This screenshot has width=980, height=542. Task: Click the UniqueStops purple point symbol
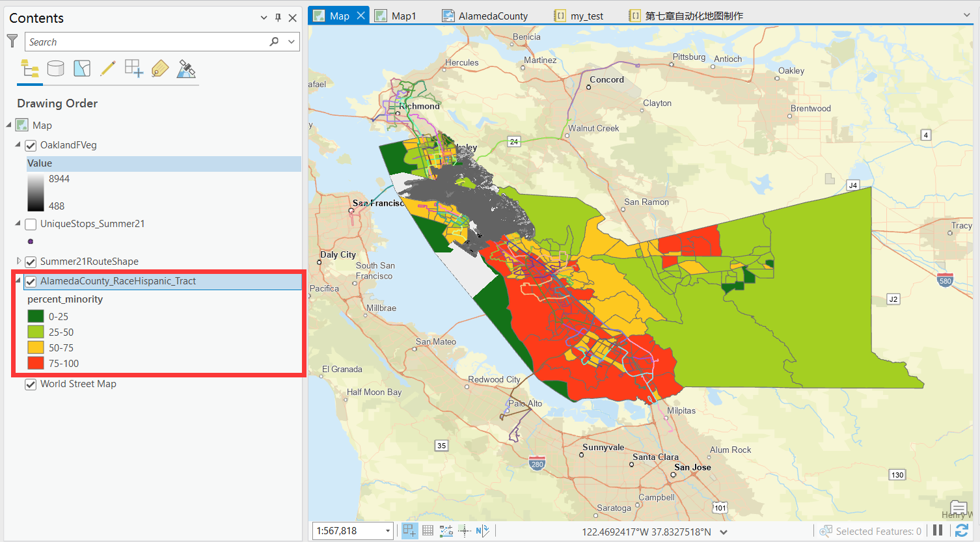point(31,241)
